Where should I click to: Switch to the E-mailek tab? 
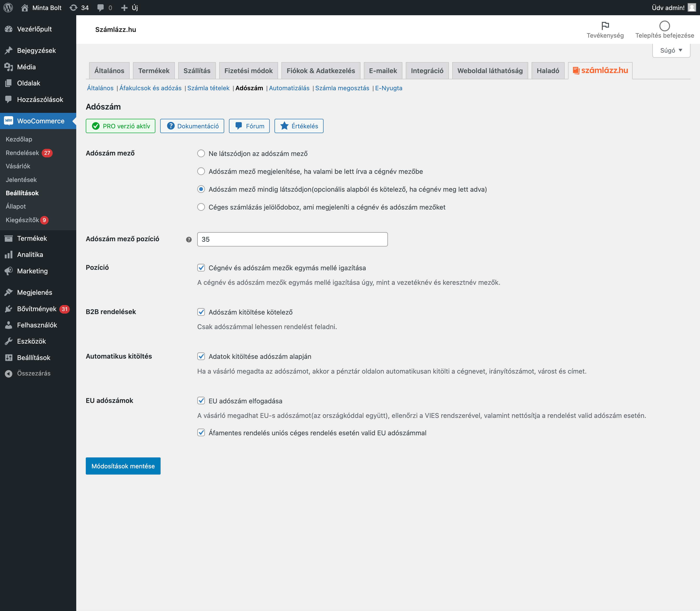click(383, 70)
